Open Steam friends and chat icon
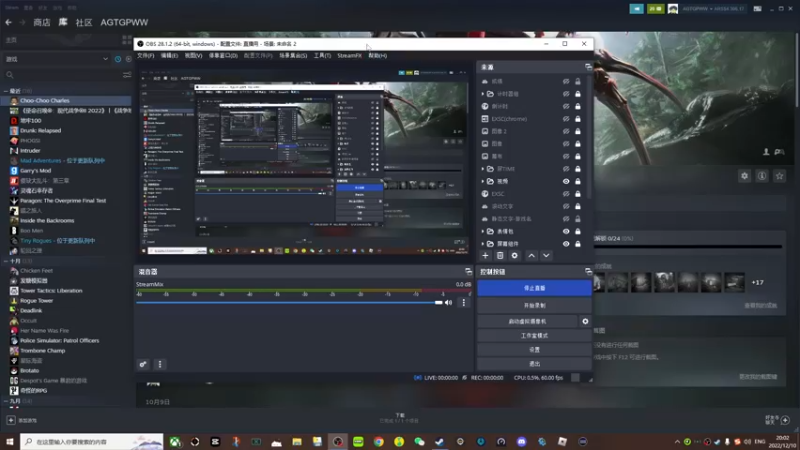 [x=785, y=420]
